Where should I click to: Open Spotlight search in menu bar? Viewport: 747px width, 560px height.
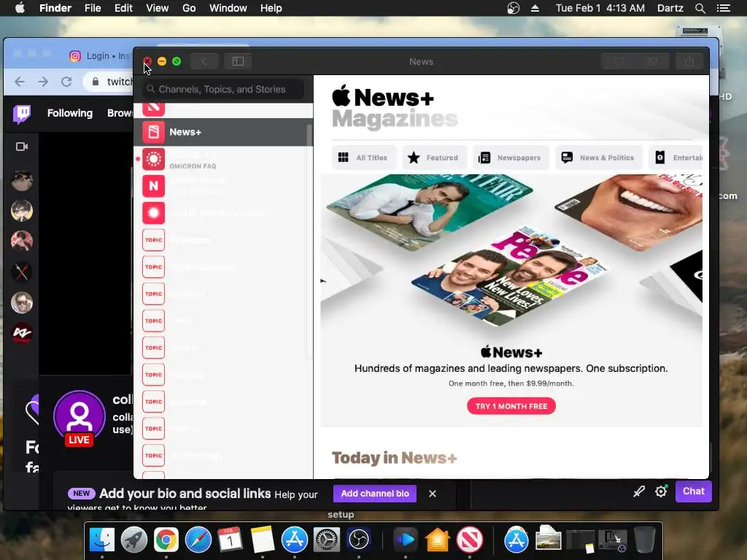[700, 8]
